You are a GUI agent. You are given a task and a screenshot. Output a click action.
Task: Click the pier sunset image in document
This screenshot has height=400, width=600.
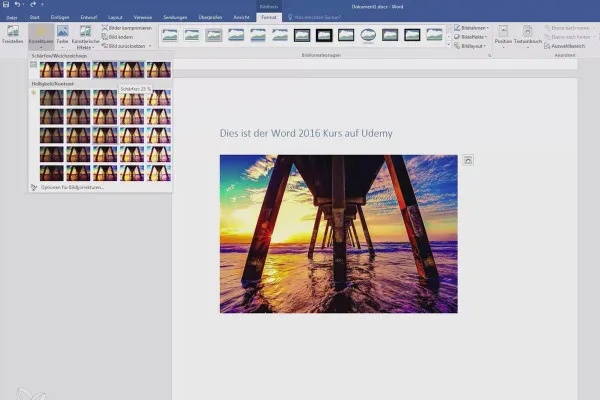[x=339, y=234]
